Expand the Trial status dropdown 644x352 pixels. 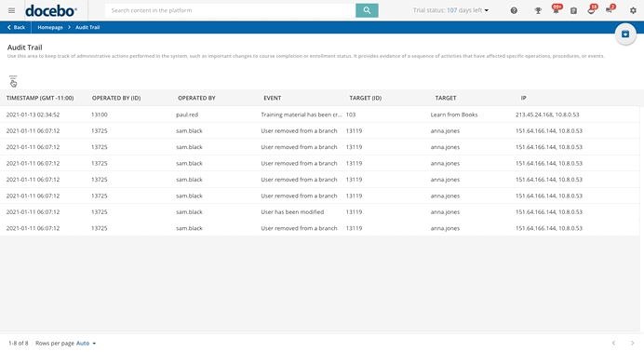pyautogui.click(x=450, y=10)
